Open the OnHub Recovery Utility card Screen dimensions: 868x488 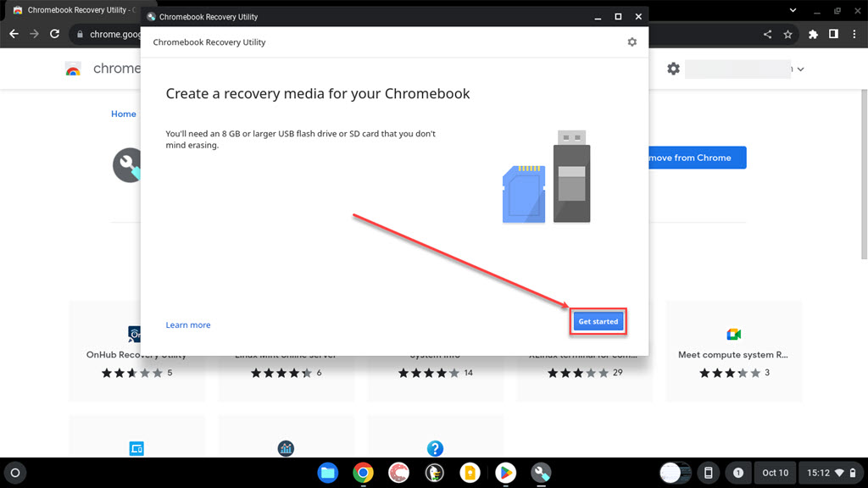pos(136,352)
